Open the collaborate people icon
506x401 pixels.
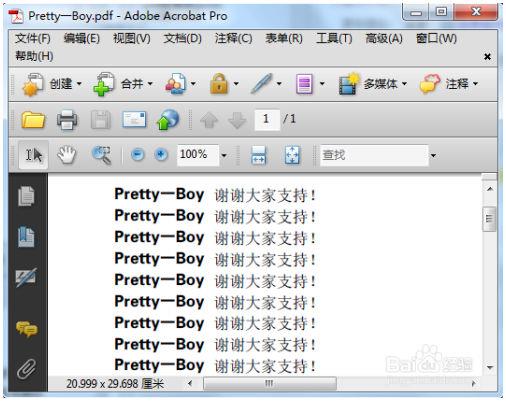(x=175, y=84)
